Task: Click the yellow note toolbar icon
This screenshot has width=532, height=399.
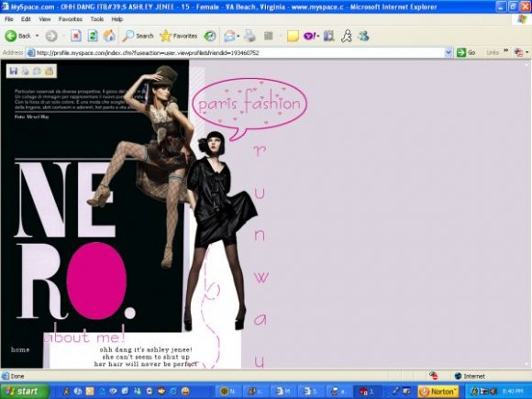Action: tap(293, 36)
